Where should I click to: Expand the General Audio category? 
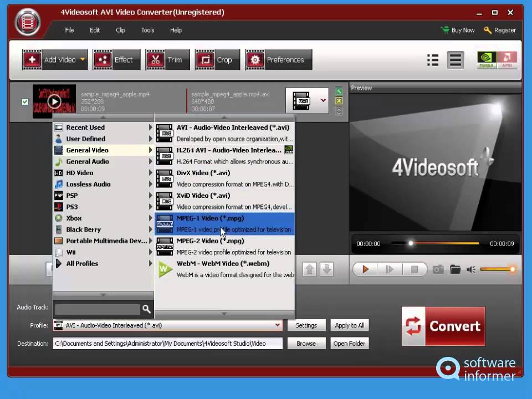point(103,161)
